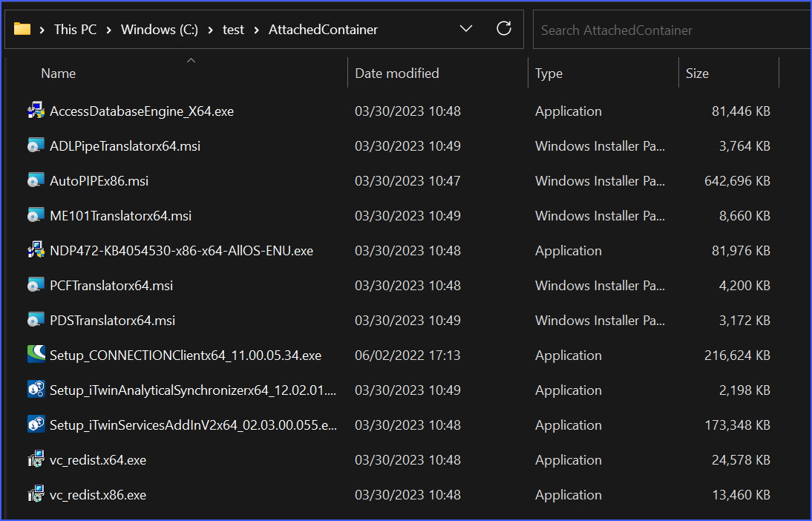Screen dimensions: 812x521
Task: Click the 3,764 KB size value
Action: 744,146
